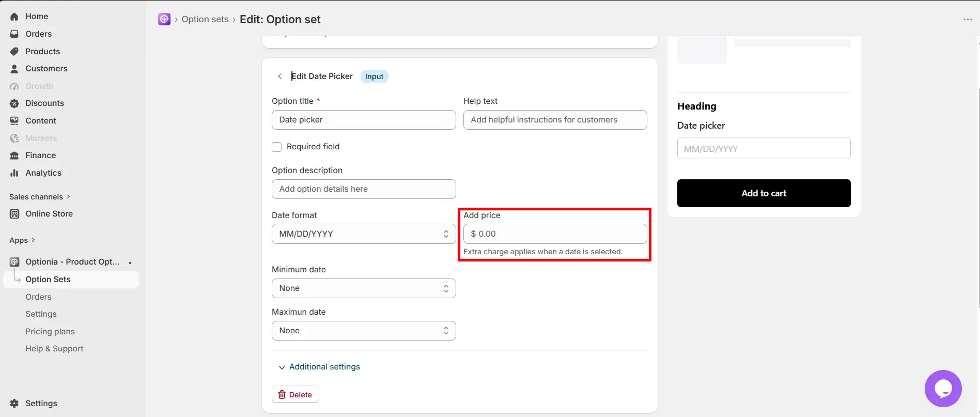Click the Help text input field
The width and height of the screenshot is (980, 417).
[x=555, y=120]
